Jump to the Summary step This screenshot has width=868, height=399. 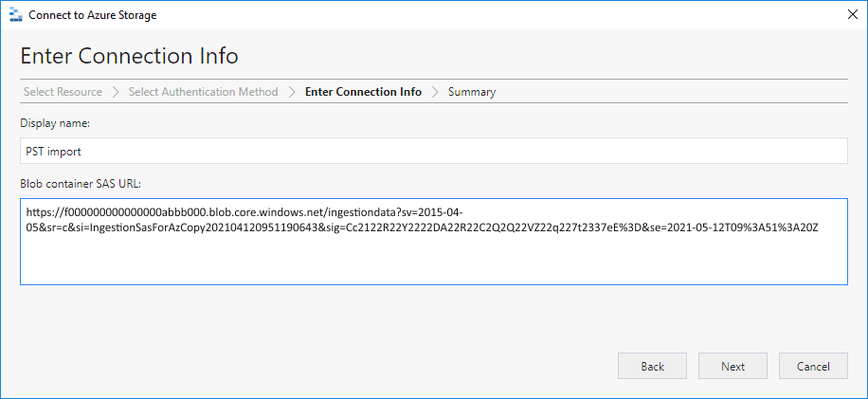[472, 92]
